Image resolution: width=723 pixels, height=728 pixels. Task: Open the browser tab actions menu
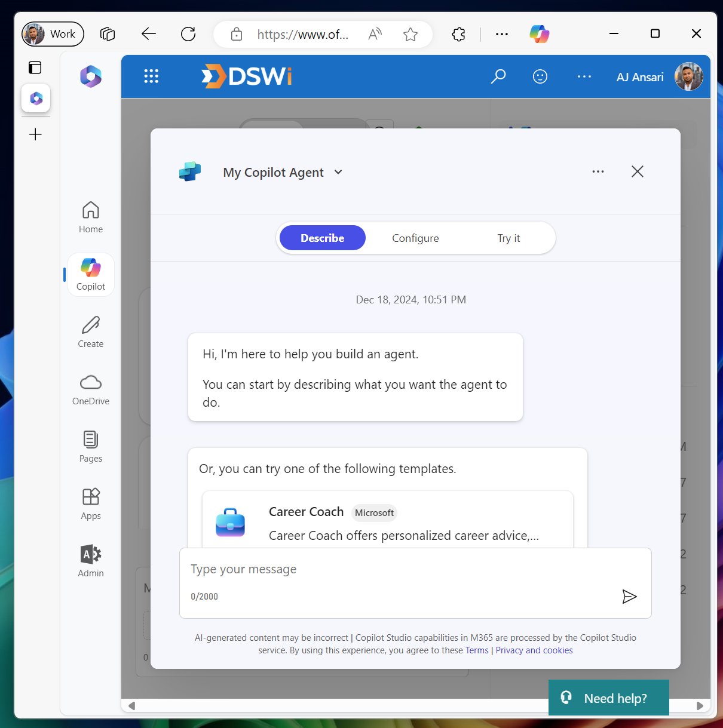(108, 34)
